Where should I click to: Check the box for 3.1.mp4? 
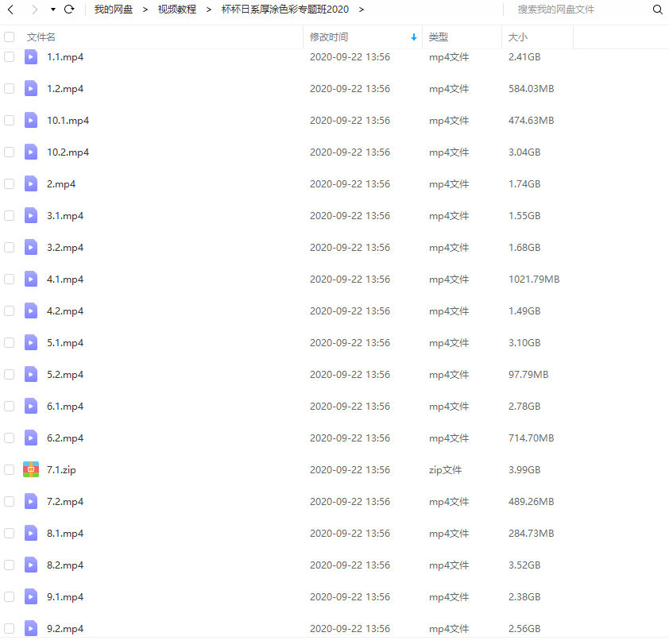9,216
